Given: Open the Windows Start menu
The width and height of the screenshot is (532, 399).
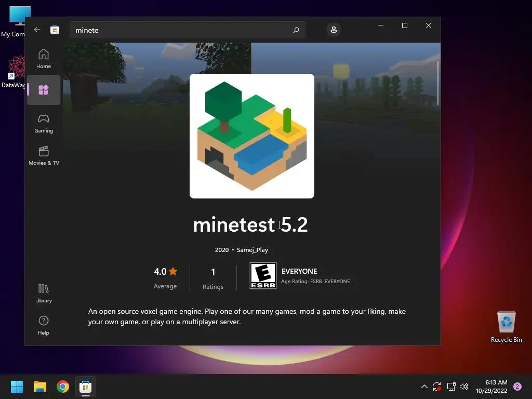Looking at the screenshot, I should point(17,387).
